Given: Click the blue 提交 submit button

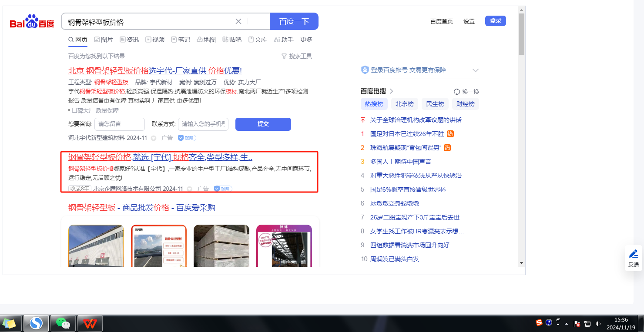Looking at the screenshot, I should point(263,124).
